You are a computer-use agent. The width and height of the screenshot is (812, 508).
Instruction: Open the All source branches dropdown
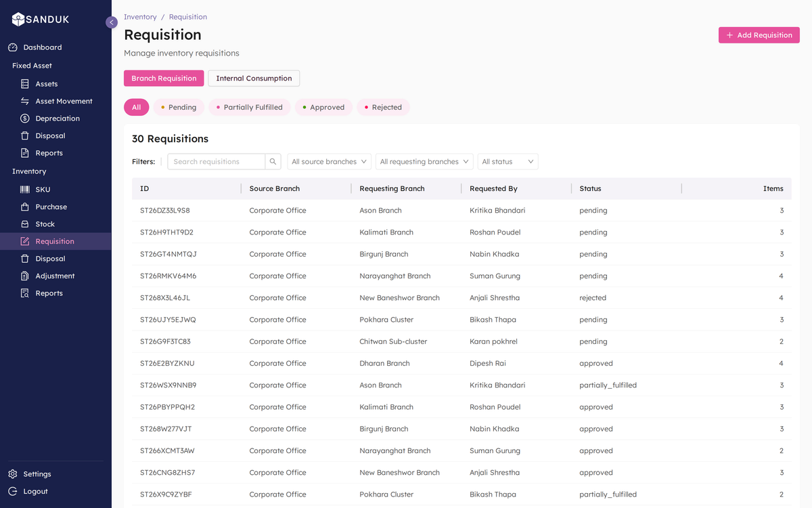[329, 162]
